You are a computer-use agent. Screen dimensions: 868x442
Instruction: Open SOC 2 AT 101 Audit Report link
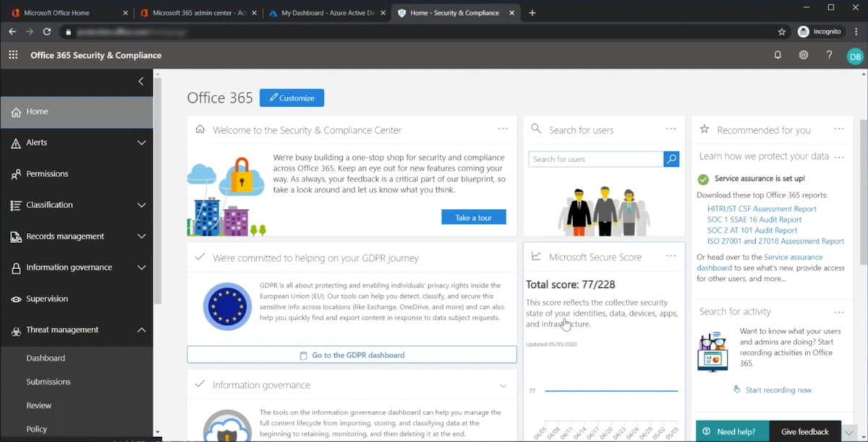click(x=752, y=231)
